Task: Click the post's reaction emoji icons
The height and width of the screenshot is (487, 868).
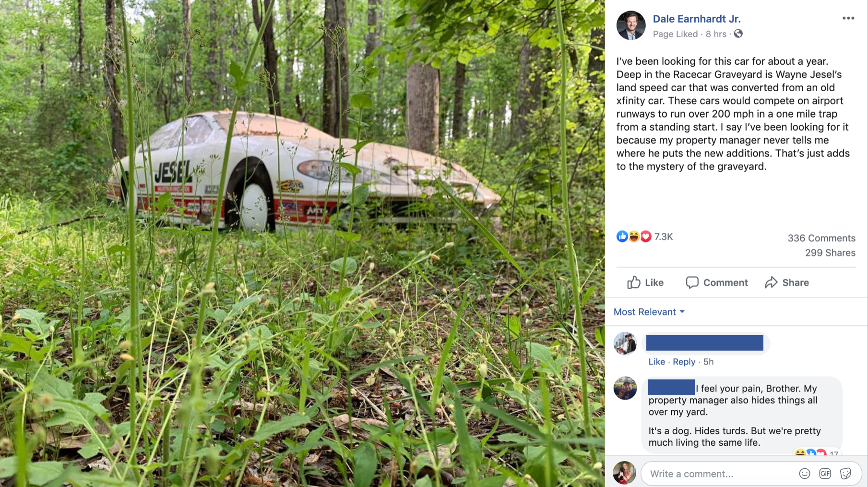Action: click(x=633, y=236)
